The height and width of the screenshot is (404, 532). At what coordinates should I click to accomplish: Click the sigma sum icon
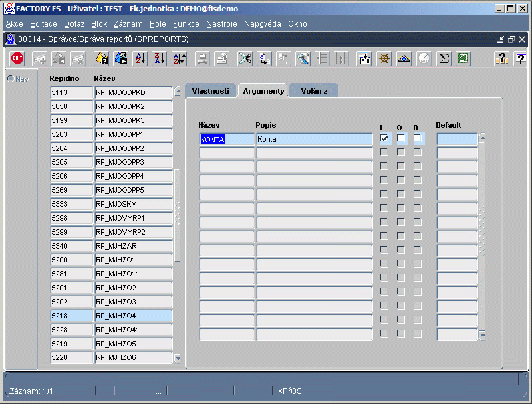[444, 58]
